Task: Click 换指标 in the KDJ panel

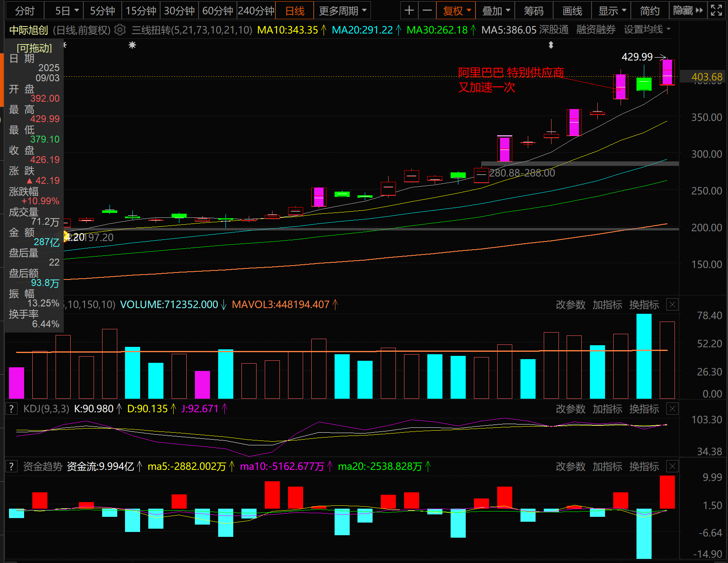Action: (x=644, y=409)
